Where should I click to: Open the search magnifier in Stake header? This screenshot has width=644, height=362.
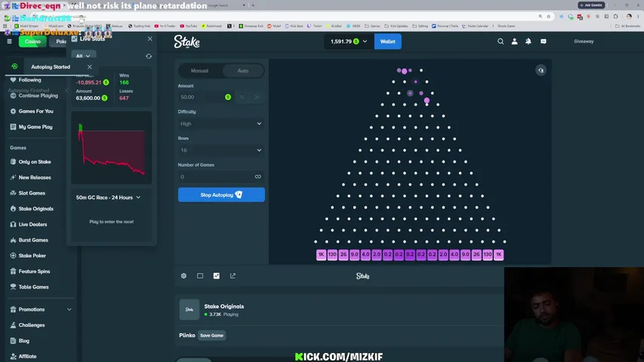click(501, 41)
